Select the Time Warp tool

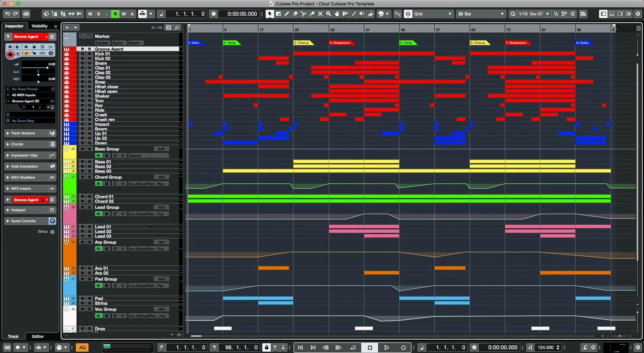click(345, 14)
